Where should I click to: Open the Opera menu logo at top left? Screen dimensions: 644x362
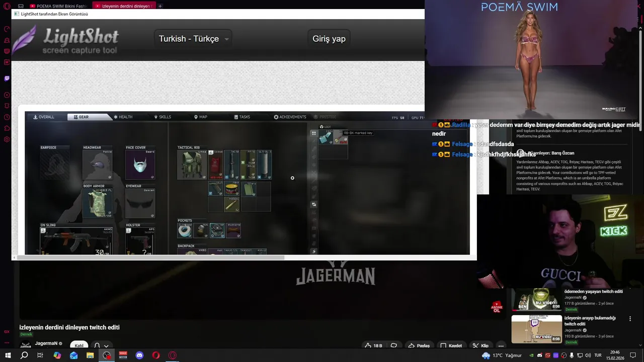coord(7,6)
